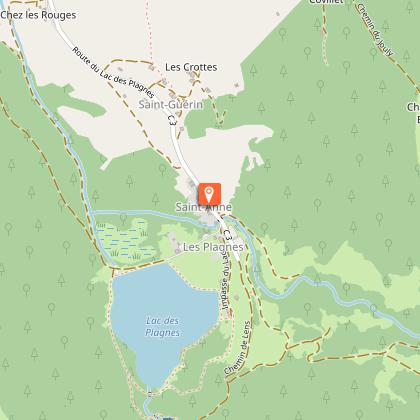Click the small dam icon below the lake
This screenshot has width=420, height=420.
point(150,394)
